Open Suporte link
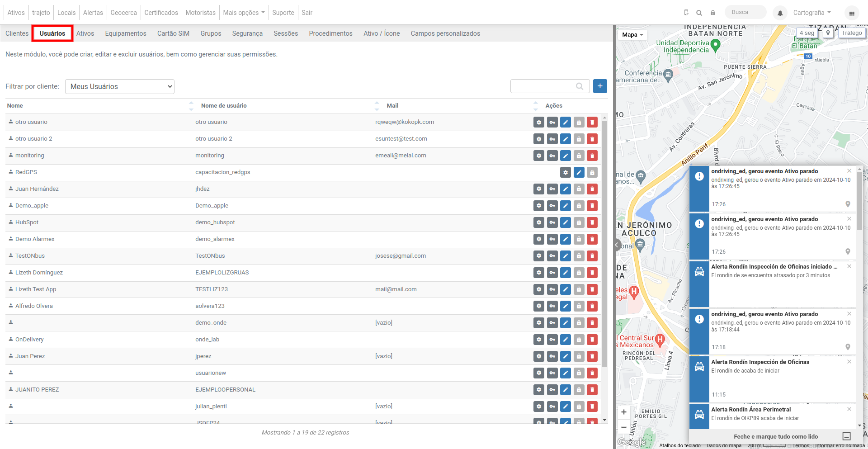 pyautogui.click(x=283, y=13)
